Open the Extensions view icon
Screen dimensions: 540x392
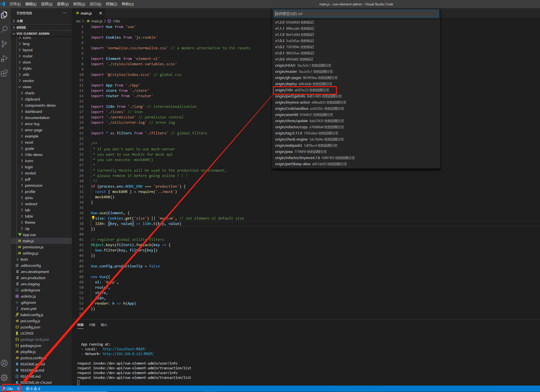pos(4,73)
